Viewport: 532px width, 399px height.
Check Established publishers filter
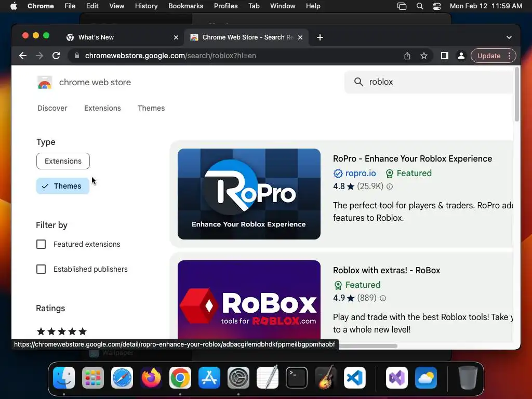tap(41, 269)
